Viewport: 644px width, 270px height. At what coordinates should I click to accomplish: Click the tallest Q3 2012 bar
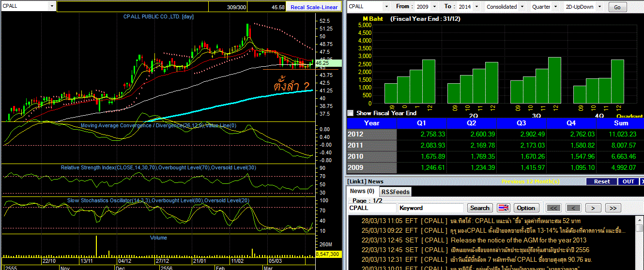click(554, 80)
